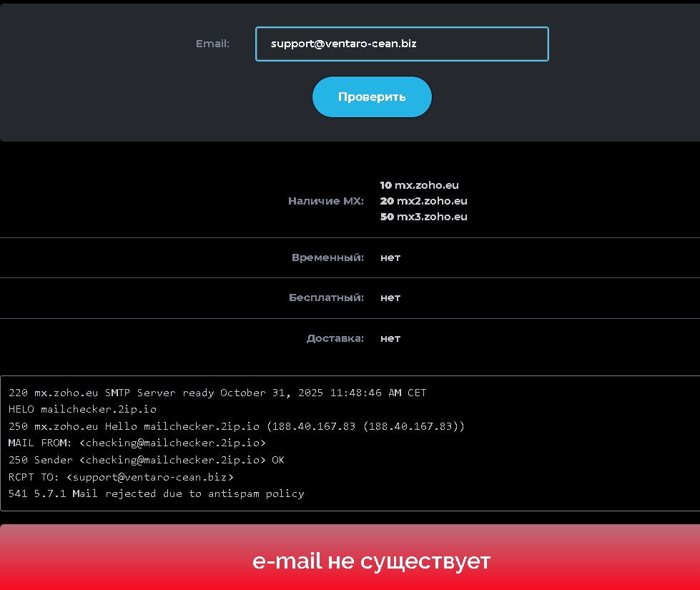The image size is (700, 590).
Task: Select нет next to Бесплатный
Action: (x=390, y=298)
